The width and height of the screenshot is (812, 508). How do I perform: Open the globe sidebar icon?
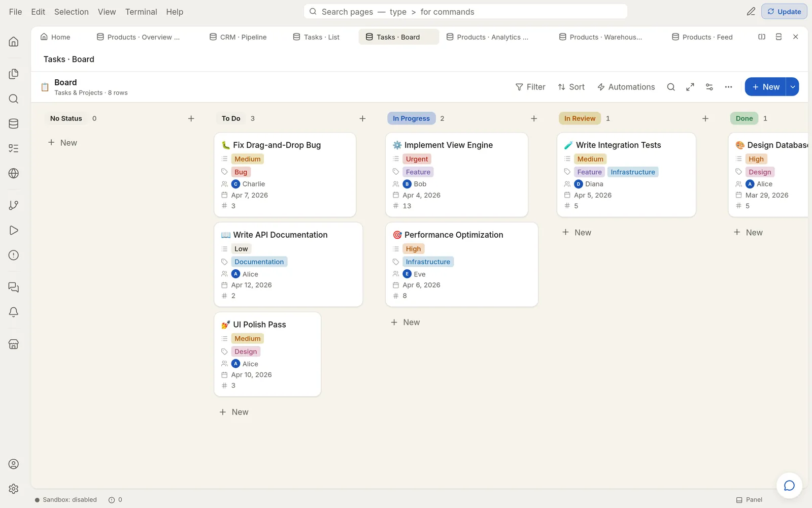tap(14, 173)
